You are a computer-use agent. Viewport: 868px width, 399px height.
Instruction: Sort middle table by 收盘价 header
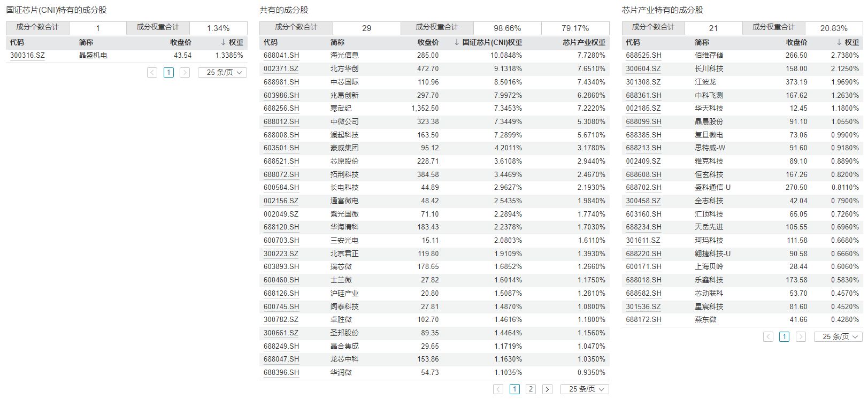point(428,42)
